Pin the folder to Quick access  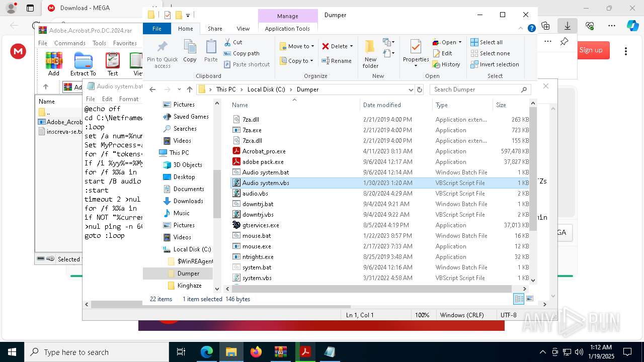pyautogui.click(x=162, y=55)
